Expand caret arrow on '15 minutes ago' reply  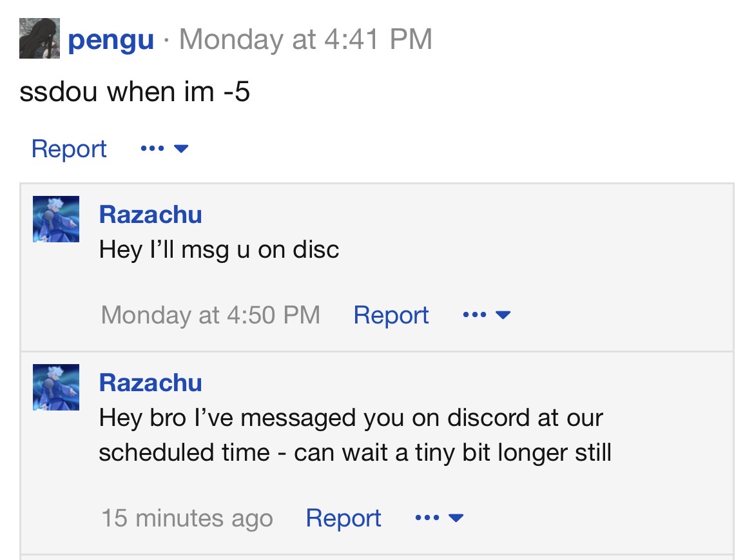click(x=456, y=518)
